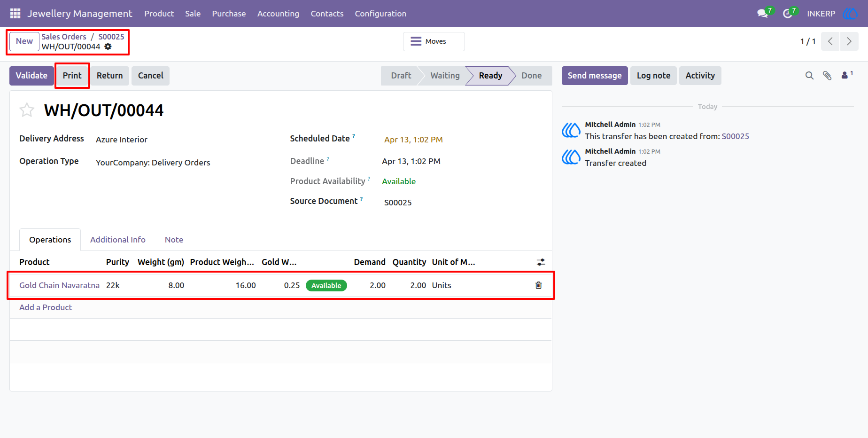Attach files using the paperclip icon
Viewport: 868px width, 438px height.
pos(827,76)
